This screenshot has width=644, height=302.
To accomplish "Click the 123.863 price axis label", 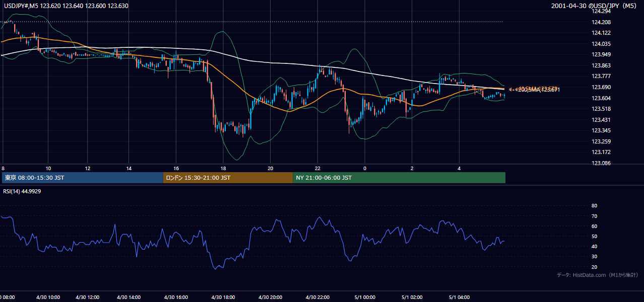I will (x=601, y=65).
